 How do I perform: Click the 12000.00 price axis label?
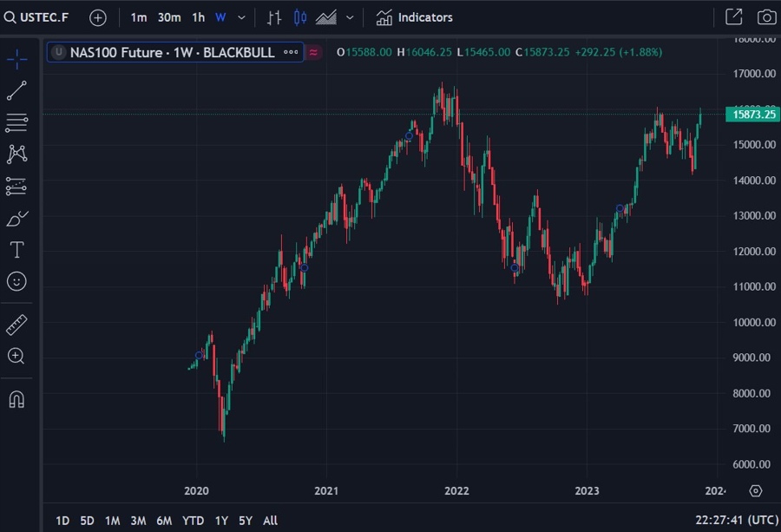tap(754, 251)
